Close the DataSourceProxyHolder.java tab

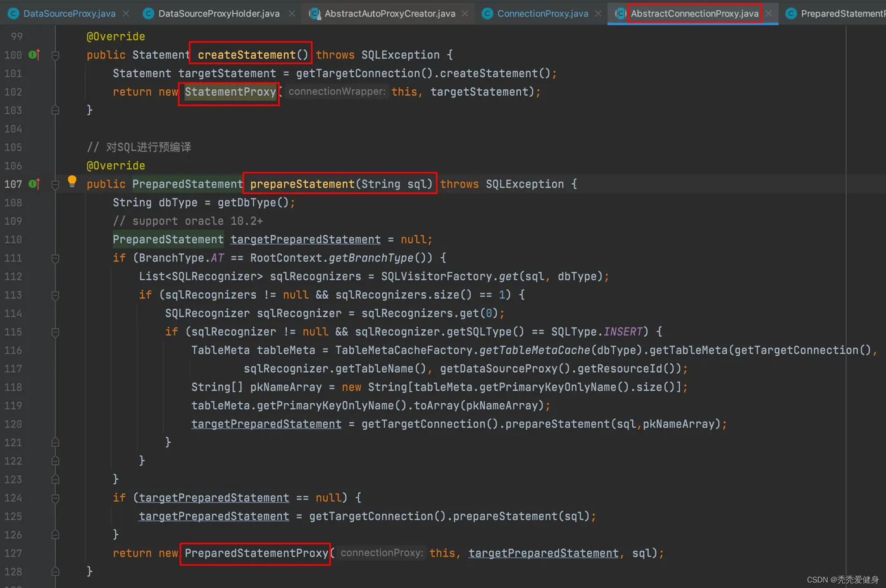[x=292, y=13]
